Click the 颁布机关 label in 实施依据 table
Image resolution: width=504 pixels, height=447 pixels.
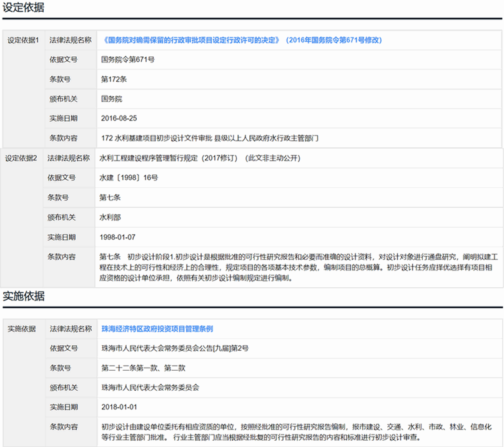64,388
